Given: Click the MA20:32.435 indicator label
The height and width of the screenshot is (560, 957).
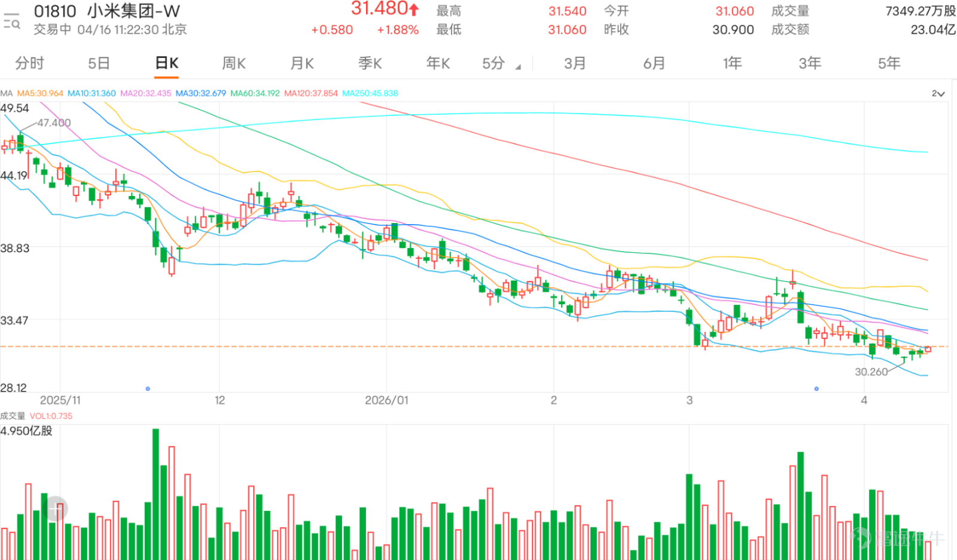Looking at the screenshot, I should point(145,93).
